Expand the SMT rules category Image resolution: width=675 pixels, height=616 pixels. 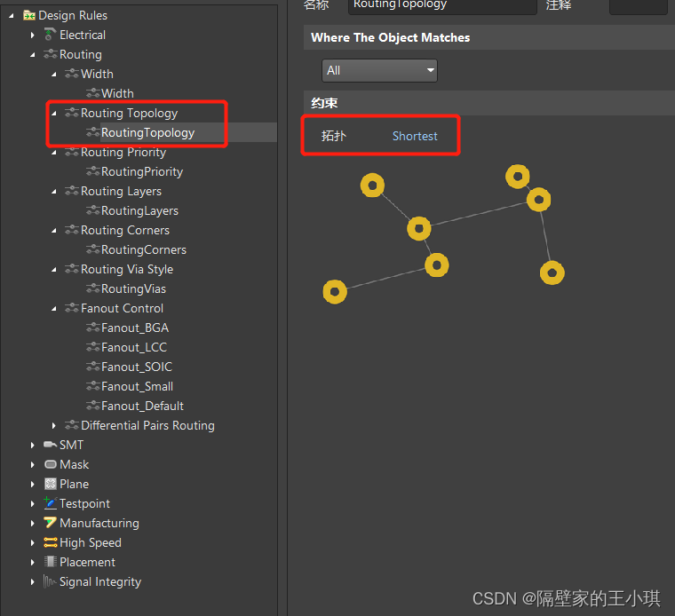pyautogui.click(x=32, y=446)
